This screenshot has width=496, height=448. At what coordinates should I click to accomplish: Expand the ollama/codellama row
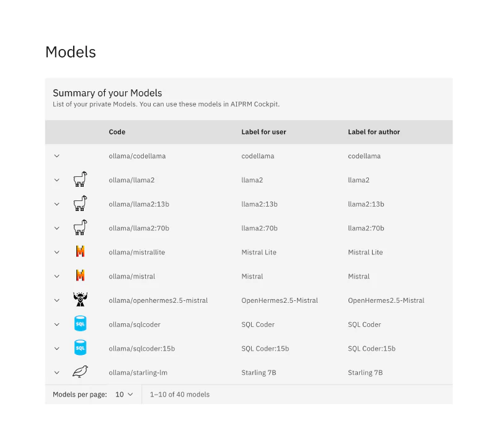tap(56, 156)
